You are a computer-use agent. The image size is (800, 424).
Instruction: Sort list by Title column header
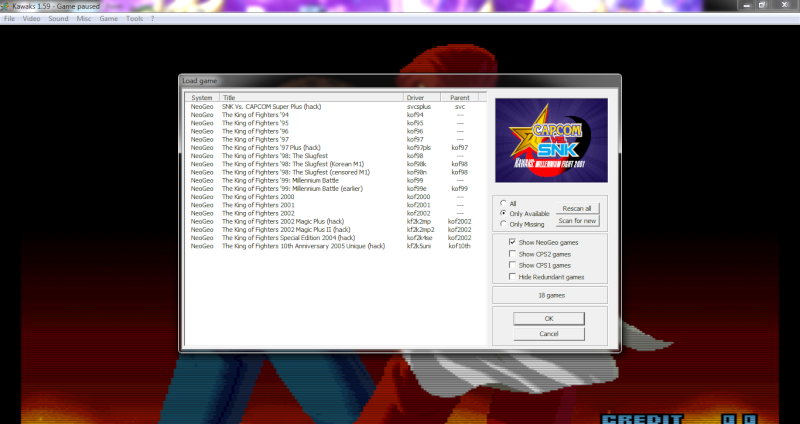[x=311, y=97]
